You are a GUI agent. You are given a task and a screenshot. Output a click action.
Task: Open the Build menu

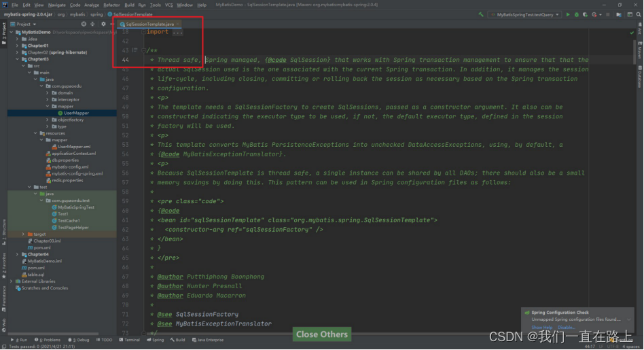tap(129, 5)
